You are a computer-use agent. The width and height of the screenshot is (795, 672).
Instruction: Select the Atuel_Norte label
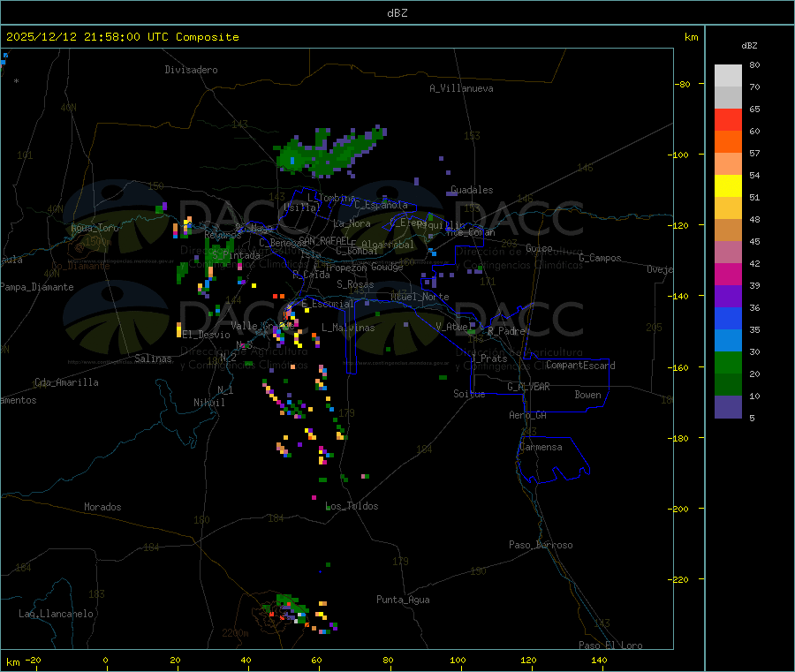420,297
